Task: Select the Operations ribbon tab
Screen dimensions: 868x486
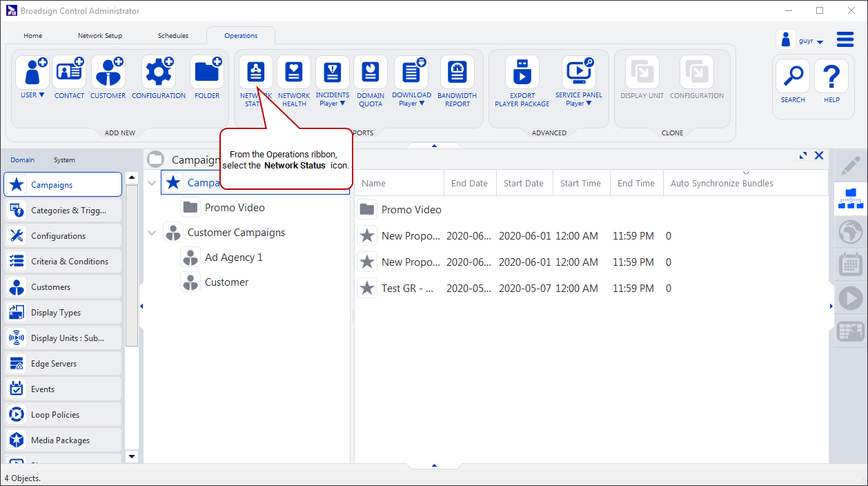Action: click(241, 36)
